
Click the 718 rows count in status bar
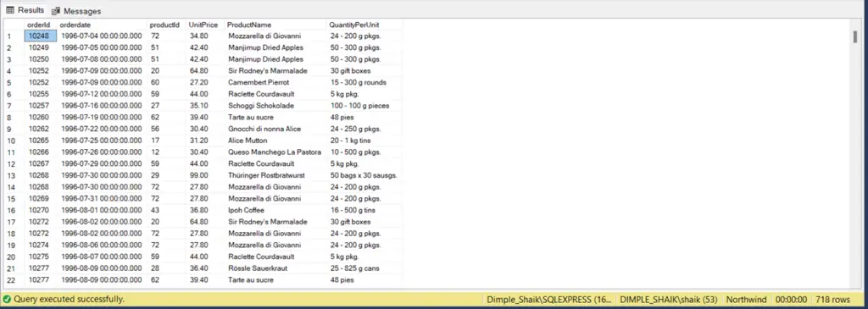click(x=832, y=300)
